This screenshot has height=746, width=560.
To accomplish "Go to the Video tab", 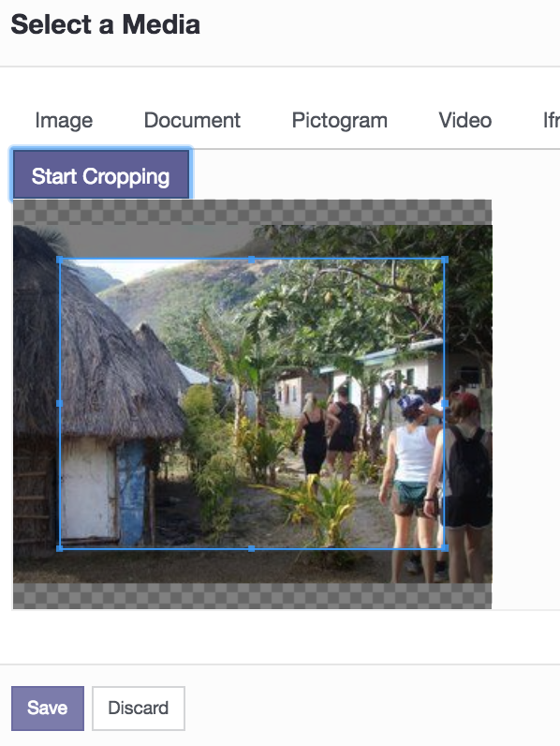I will (464, 120).
